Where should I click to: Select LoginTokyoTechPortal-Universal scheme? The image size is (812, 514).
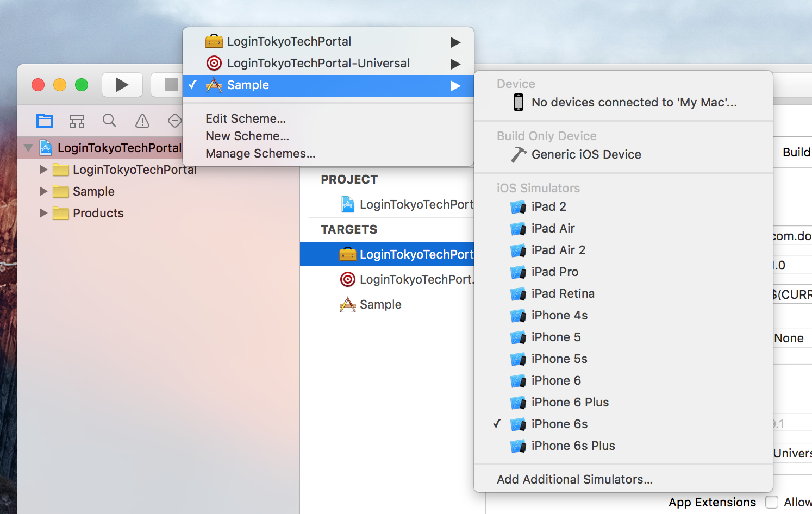(328, 64)
